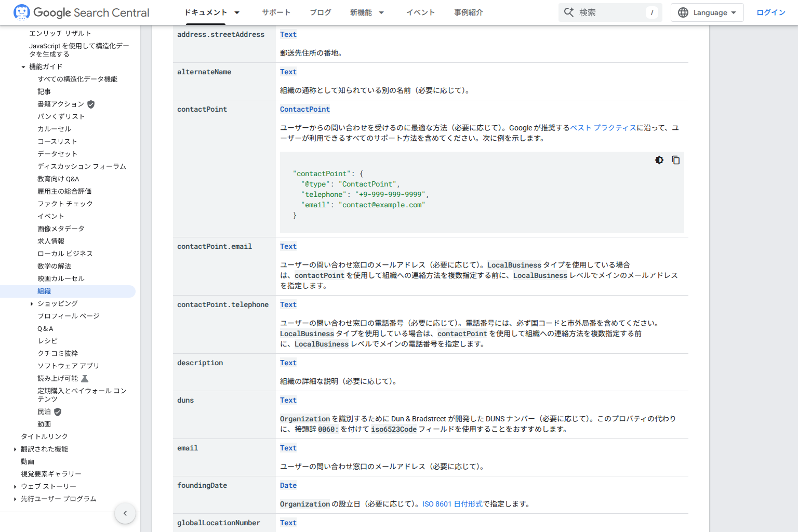Click the beaker icon next to 読み上げ可能
Screen dimensions: 798x532
coord(85,379)
